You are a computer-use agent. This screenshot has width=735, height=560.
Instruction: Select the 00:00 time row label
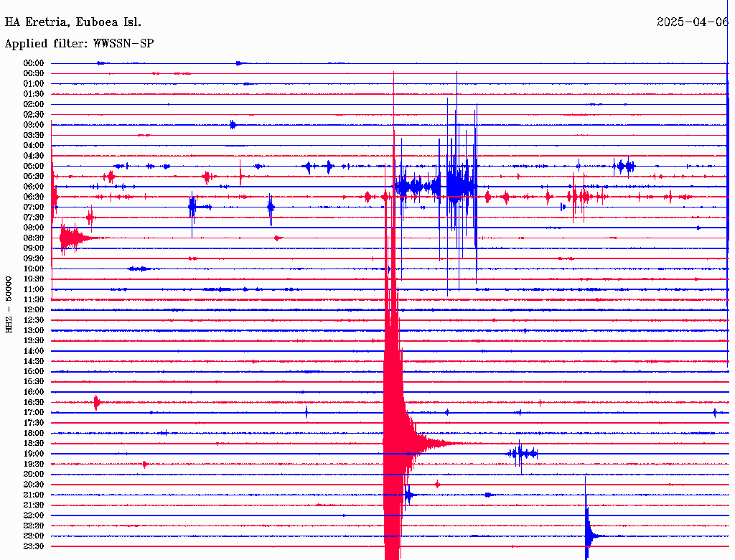[34, 63]
